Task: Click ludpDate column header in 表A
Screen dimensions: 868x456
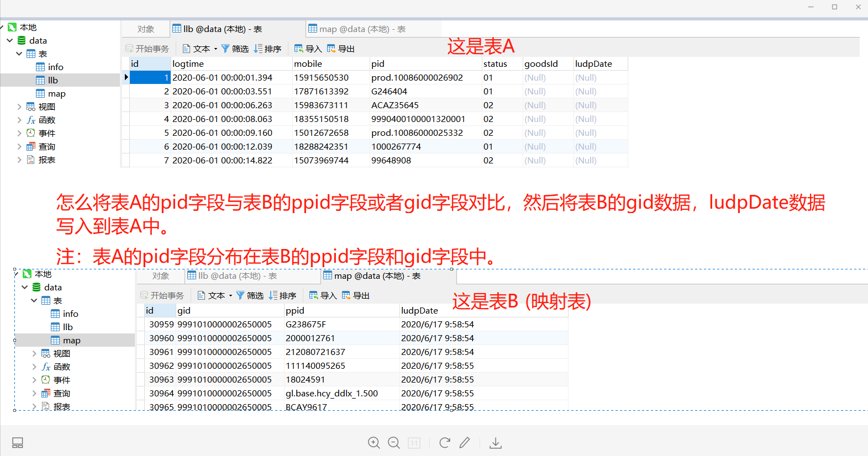Action: coord(601,63)
